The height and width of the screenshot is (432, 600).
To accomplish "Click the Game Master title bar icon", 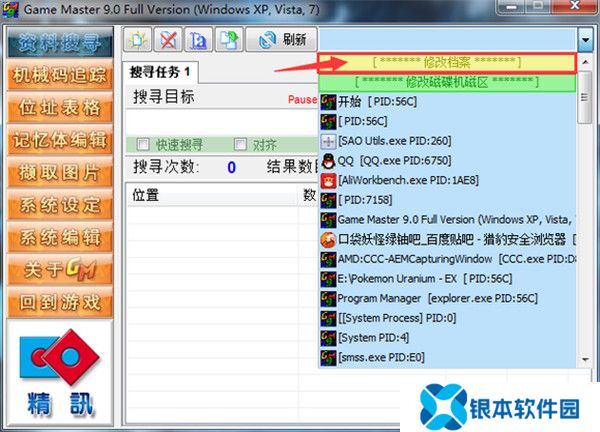I will (x=10, y=9).
